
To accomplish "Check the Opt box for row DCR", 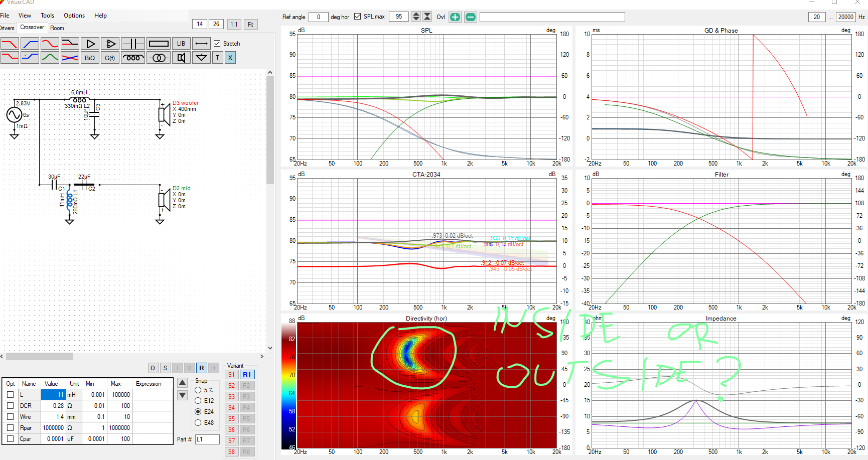I will coord(10,406).
